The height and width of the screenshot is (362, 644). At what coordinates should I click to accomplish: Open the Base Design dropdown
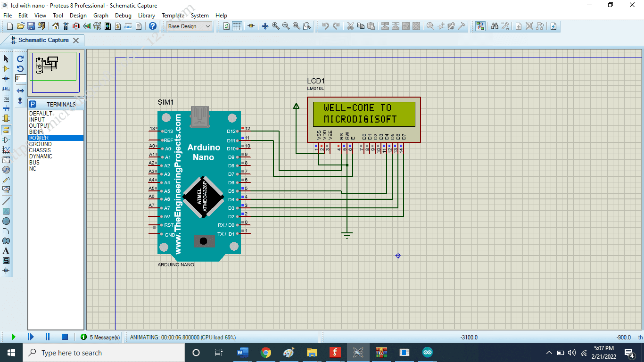pyautogui.click(x=189, y=26)
